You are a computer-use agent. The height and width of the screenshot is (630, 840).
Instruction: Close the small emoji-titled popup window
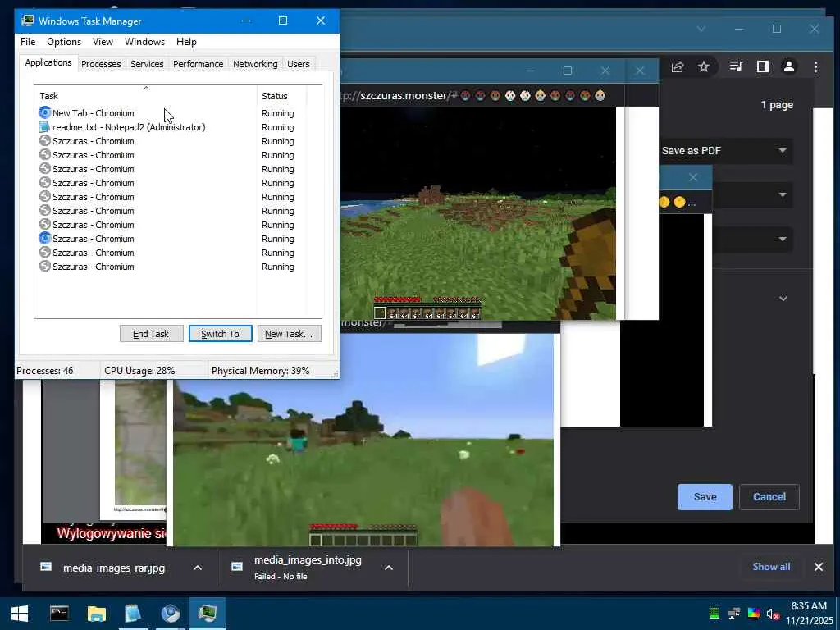tap(692, 177)
